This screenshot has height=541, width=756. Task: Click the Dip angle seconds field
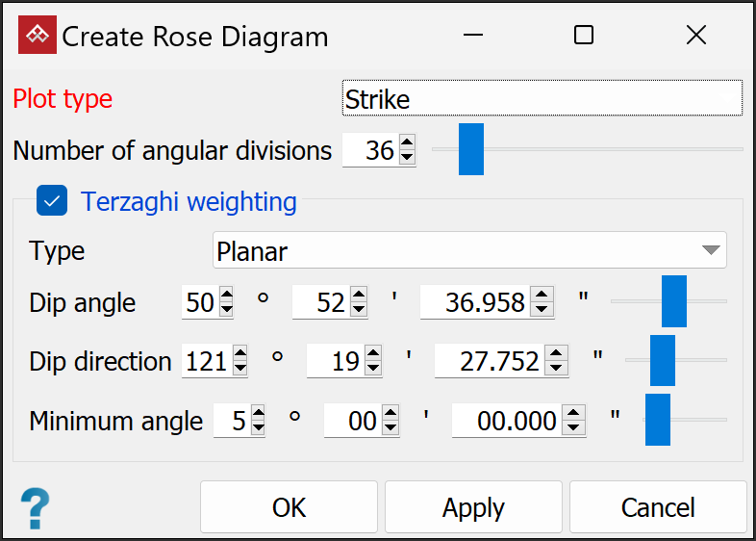click(475, 303)
